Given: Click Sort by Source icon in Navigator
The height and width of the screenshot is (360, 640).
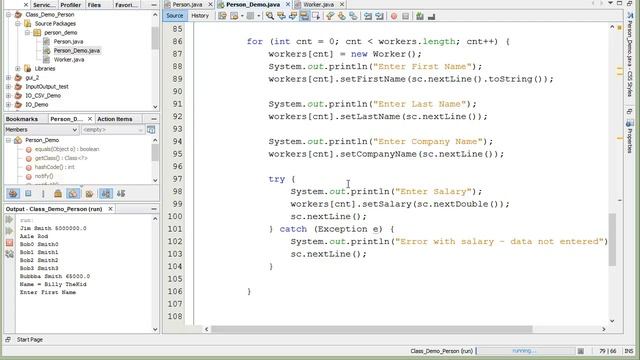Looking at the screenshot, I should (x=121, y=193).
